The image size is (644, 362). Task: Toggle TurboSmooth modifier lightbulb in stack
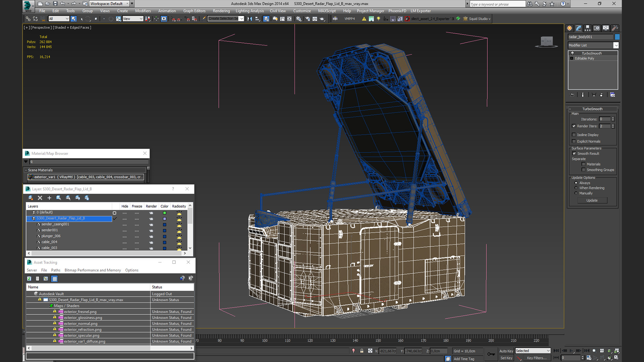pos(572,53)
